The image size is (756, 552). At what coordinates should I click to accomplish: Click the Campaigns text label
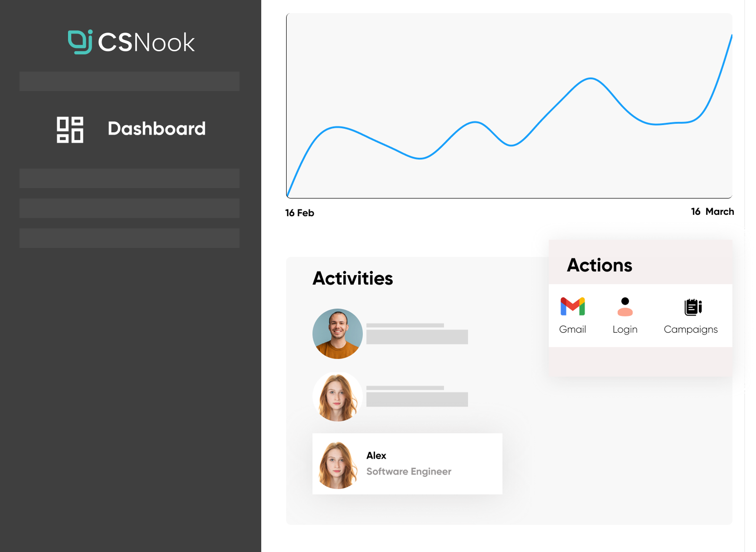tap(690, 329)
